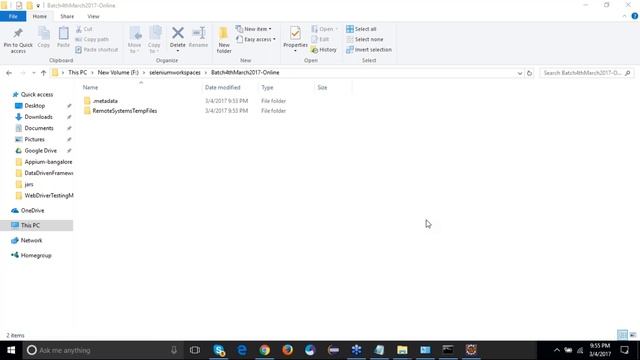This screenshot has width=640, height=360.
Task: Click the Ask me anything search box
Action: coord(102,350)
